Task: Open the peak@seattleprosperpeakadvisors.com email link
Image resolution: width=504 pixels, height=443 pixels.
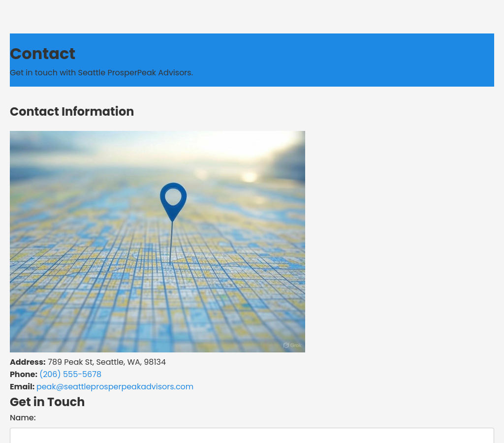Action: click(115, 387)
